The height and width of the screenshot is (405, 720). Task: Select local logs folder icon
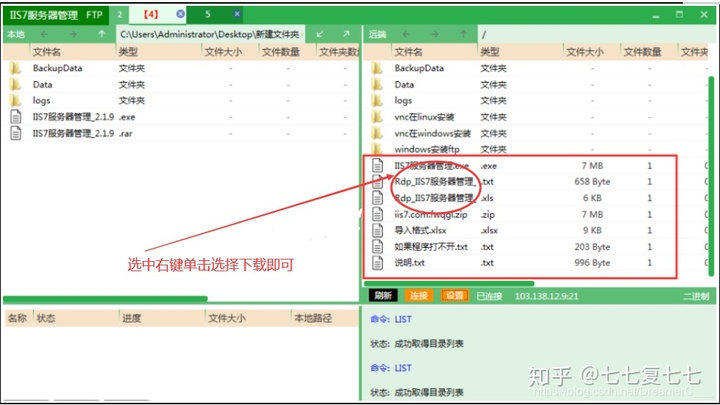tap(15, 101)
